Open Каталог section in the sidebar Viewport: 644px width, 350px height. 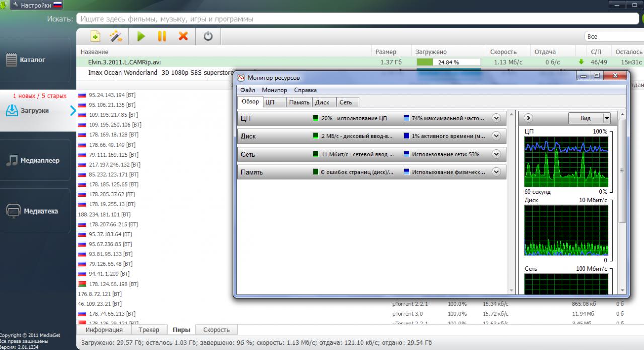[x=35, y=60]
